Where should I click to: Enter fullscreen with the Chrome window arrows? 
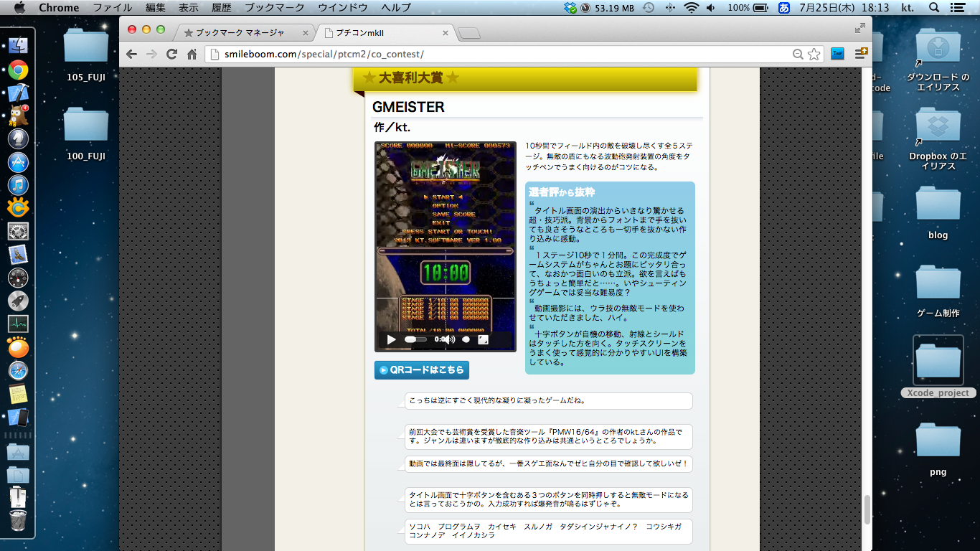click(860, 29)
